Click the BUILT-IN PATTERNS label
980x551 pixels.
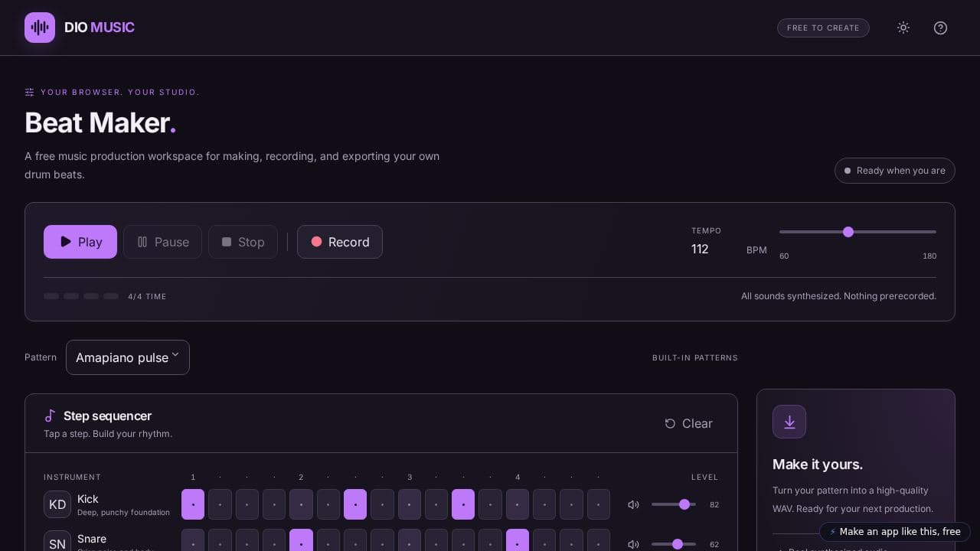coord(695,357)
